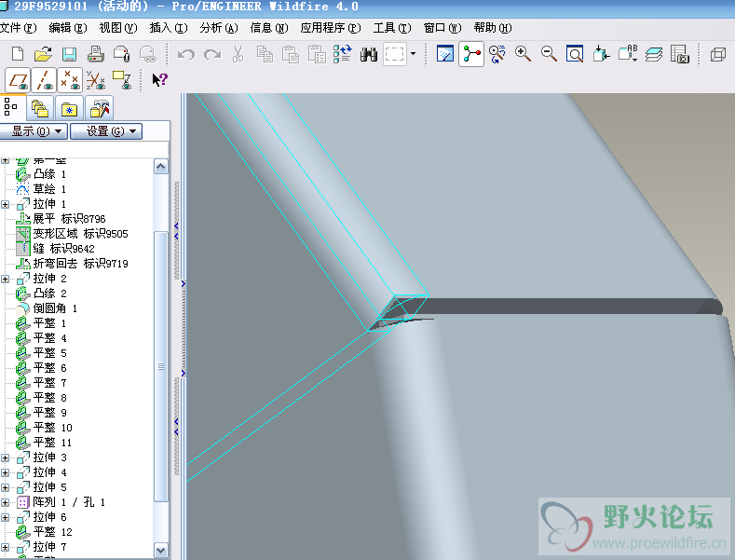Click the Regenerate model icon
The width and height of the screenshot is (735, 560).
[x=343, y=54]
